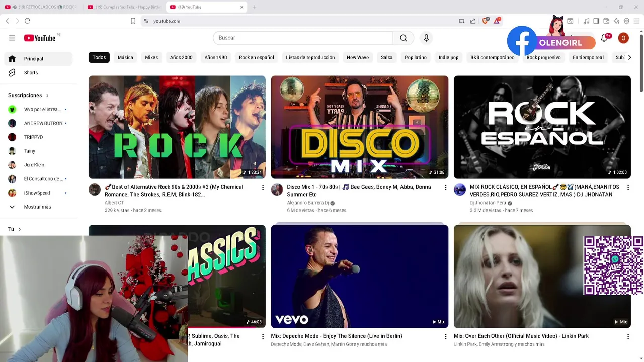
Task: Show more filter chips with right arrow
Action: (629, 57)
